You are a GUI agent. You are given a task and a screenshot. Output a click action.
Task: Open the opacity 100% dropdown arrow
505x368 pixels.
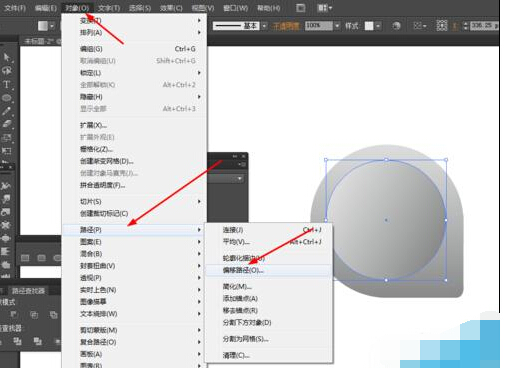point(337,26)
